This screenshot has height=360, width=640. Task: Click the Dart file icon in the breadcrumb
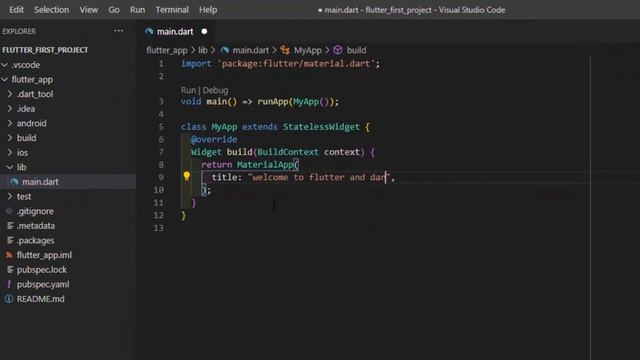click(224, 50)
